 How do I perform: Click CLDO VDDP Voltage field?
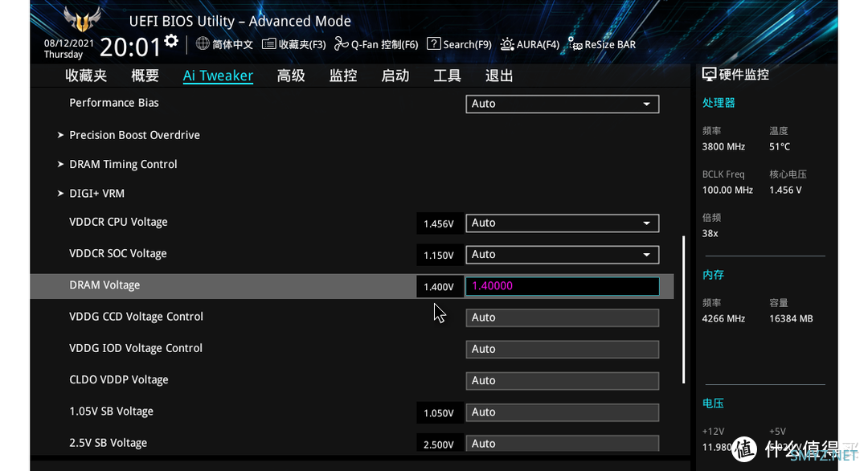pyautogui.click(x=563, y=381)
